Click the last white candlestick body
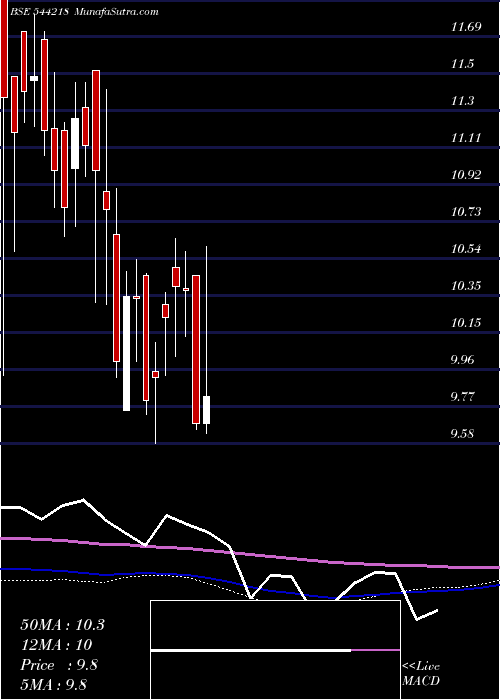This screenshot has height=700, width=500. 207,410
